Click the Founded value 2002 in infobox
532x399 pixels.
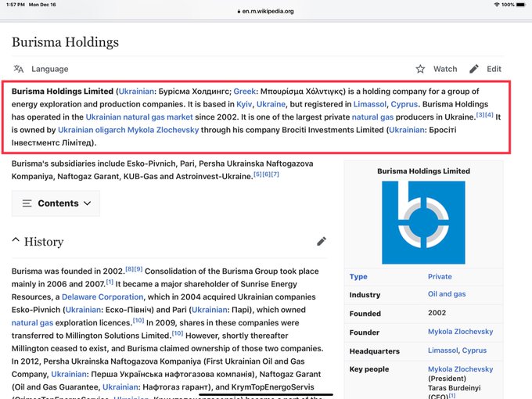click(x=437, y=313)
